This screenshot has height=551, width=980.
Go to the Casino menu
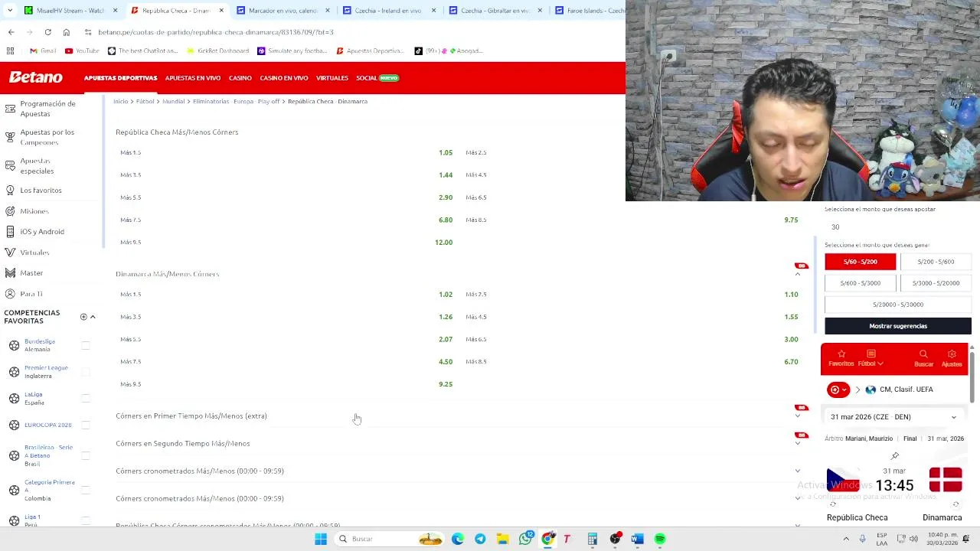pyautogui.click(x=240, y=78)
